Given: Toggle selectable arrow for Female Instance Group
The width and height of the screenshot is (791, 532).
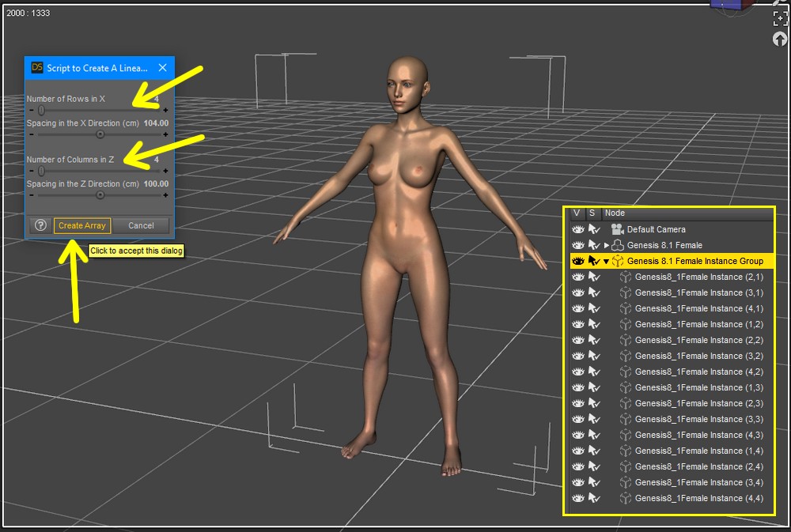Looking at the screenshot, I should (594, 261).
